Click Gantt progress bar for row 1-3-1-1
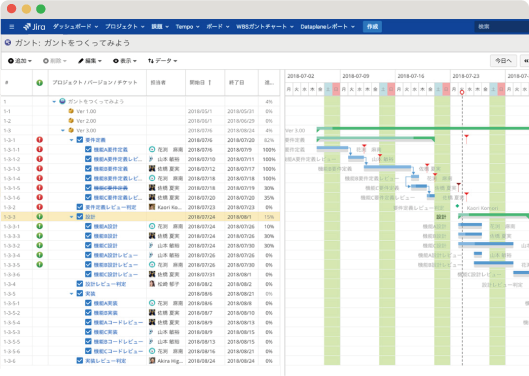 tap(332, 149)
